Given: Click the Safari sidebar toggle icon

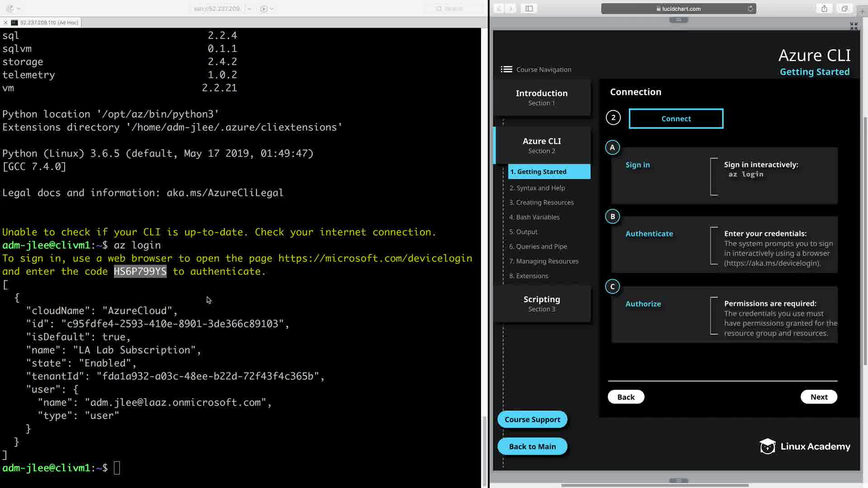Looking at the screenshot, I should (x=529, y=9).
